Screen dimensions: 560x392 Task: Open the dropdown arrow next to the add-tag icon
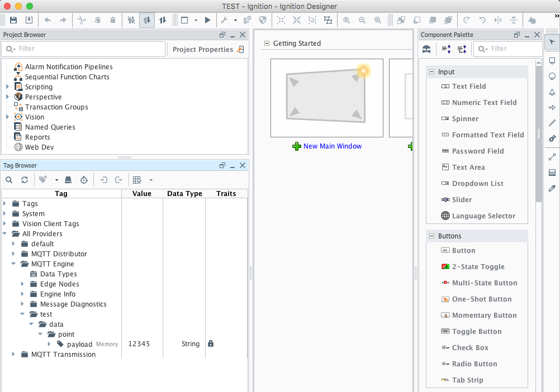coord(56,180)
